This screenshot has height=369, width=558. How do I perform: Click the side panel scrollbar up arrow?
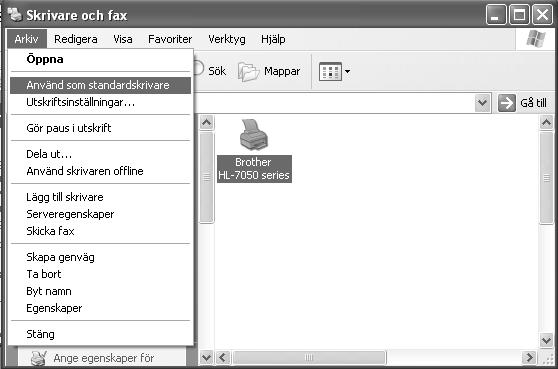click(206, 123)
